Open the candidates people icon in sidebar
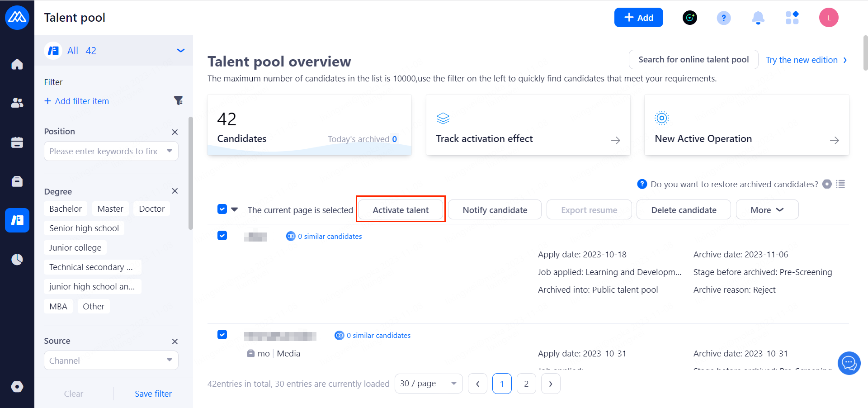The height and width of the screenshot is (408, 868). [x=17, y=103]
